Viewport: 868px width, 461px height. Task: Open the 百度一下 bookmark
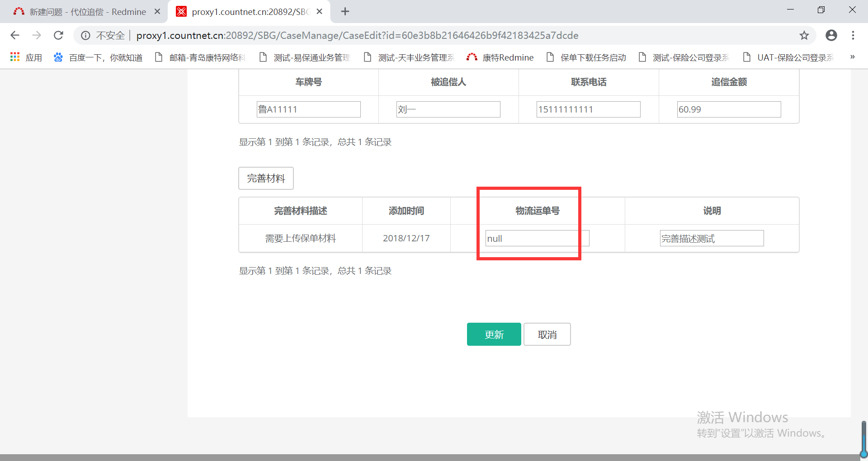tap(98, 57)
